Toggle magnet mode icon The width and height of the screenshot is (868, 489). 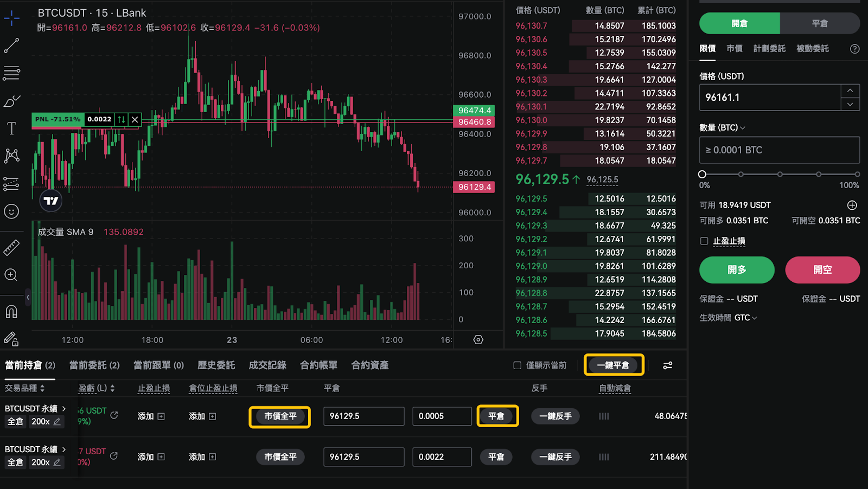[x=11, y=311]
